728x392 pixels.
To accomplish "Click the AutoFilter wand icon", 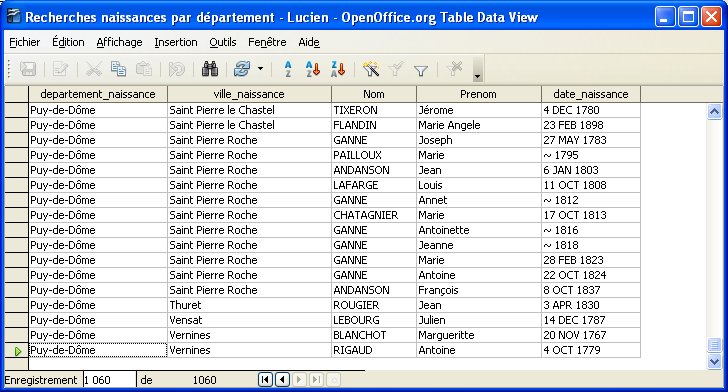I will coord(370,69).
